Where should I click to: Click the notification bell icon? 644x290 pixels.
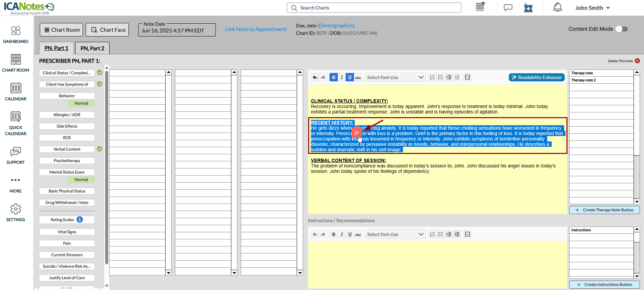pyautogui.click(x=557, y=7)
